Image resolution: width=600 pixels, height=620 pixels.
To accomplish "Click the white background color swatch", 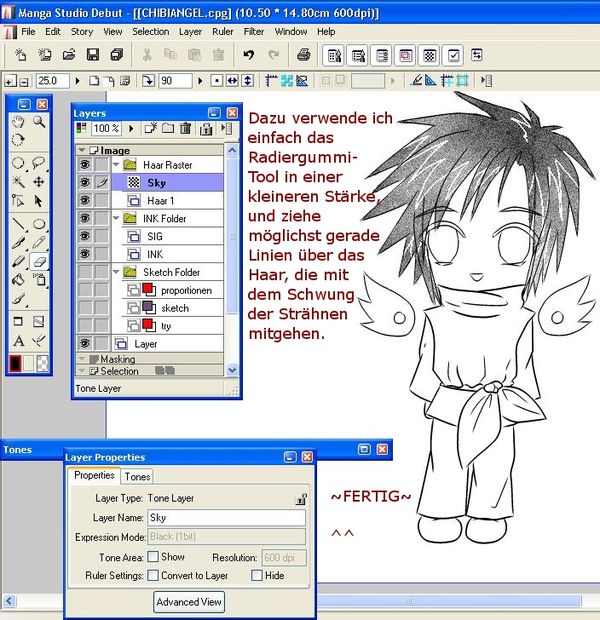I will coord(28,363).
